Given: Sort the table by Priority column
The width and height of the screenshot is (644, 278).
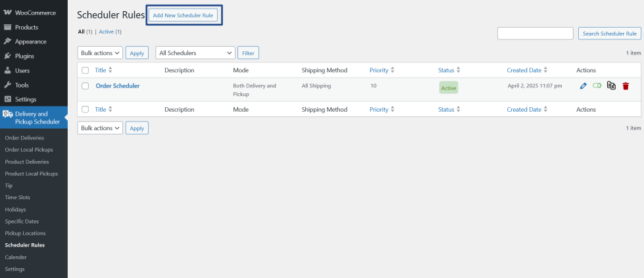Looking at the screenshot, I should pyautogui.click(x=379, y=70).
